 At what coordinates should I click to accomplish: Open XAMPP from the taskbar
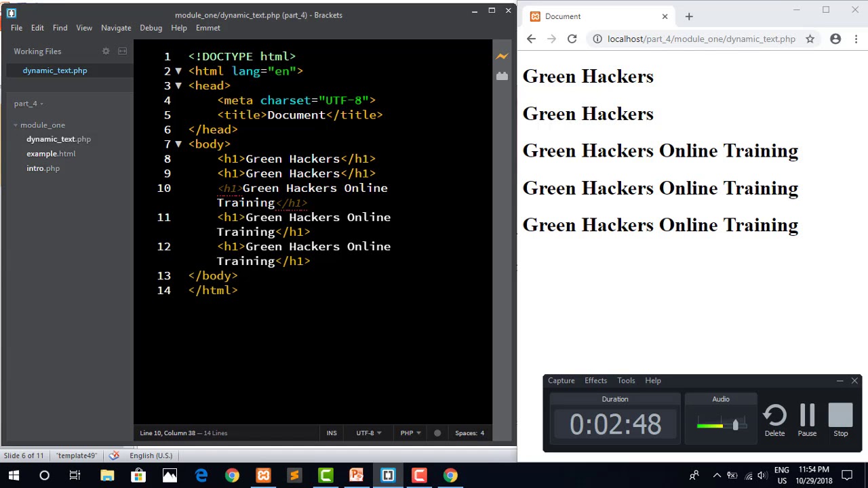click(263, 475)
